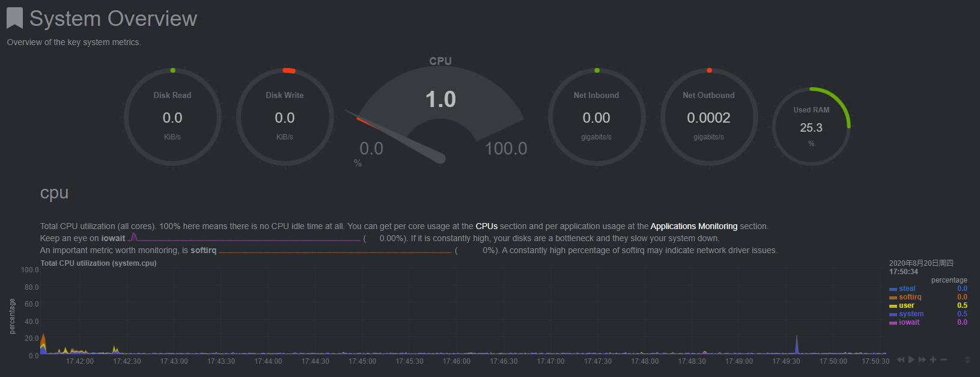Pan the CPU chart right with fast-forward icon

[922, 360]
